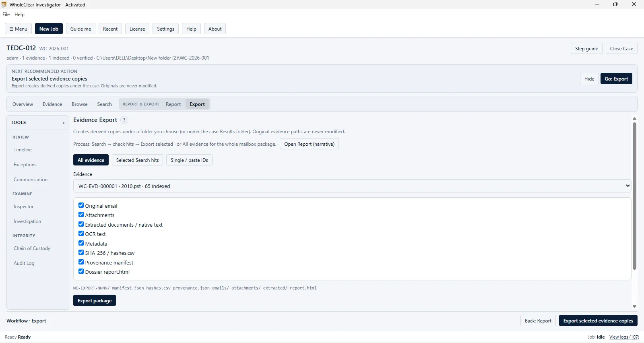Click Export selected evidence copies button

tap(598, 321)
